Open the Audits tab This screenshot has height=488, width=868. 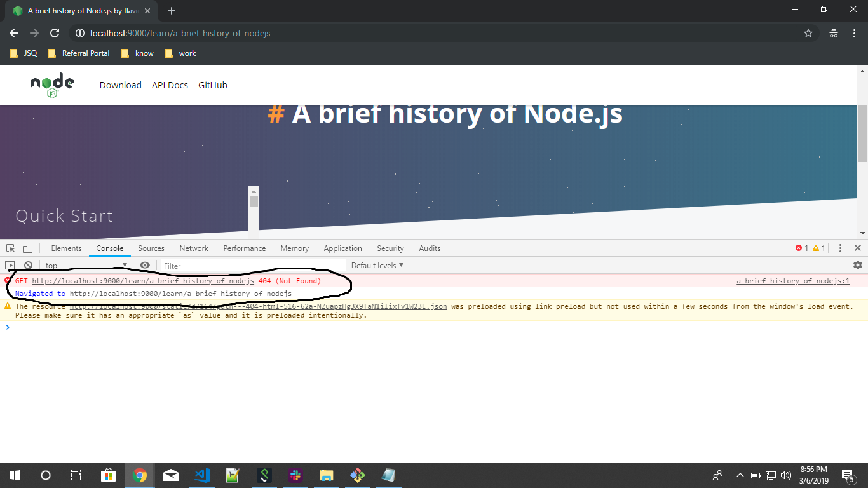430,248
